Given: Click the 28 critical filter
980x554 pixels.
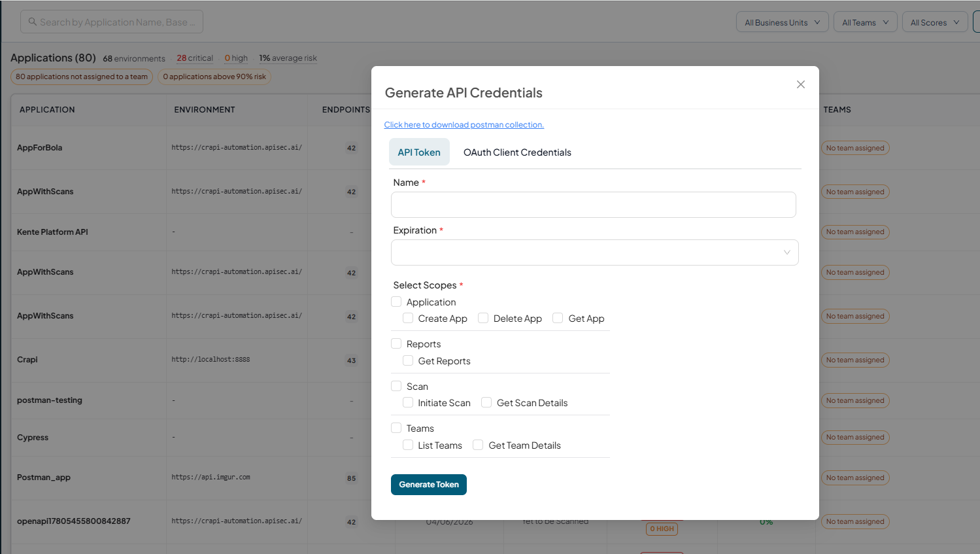Looking at the screenshot, I should pyautogui.click(x=195, y=58).
